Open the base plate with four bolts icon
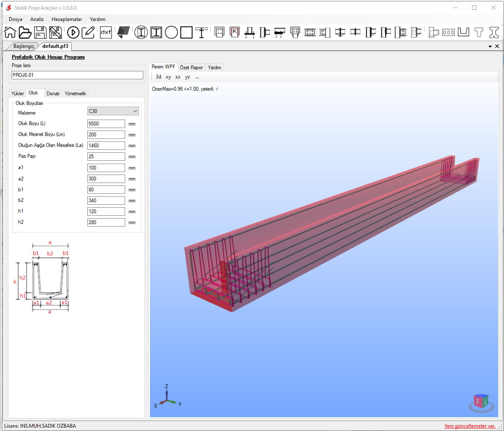This screenshot has width=504, height=431. pos(220,32)
